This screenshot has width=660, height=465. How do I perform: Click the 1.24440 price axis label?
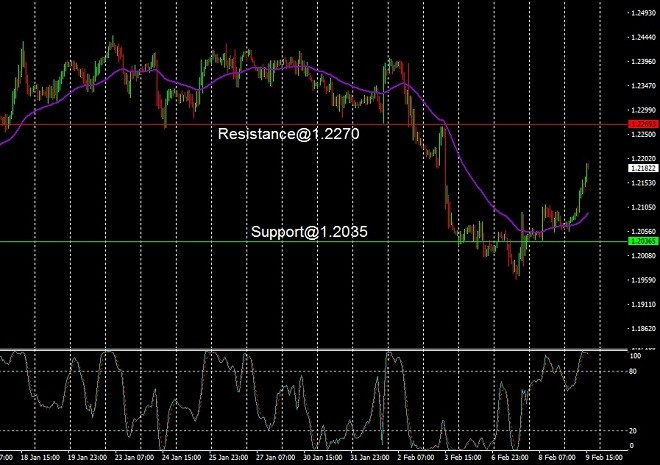[x=644, y=37]
